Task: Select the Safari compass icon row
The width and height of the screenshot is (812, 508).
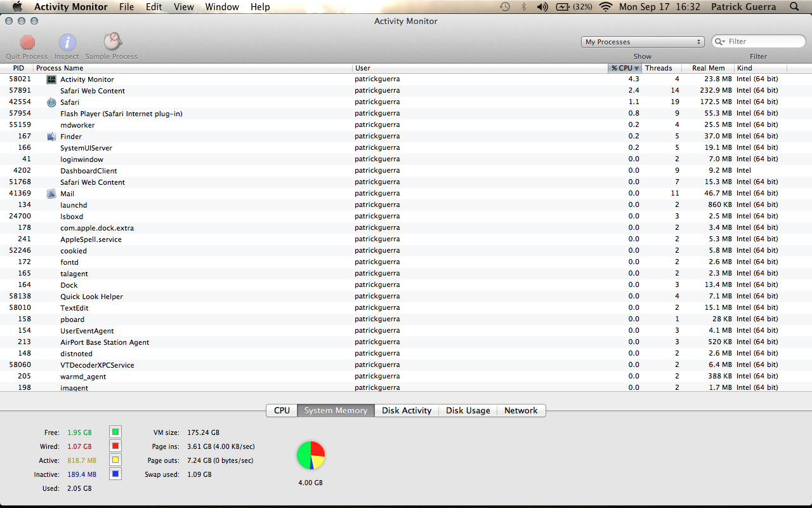Action: click(x=51, y=102)
